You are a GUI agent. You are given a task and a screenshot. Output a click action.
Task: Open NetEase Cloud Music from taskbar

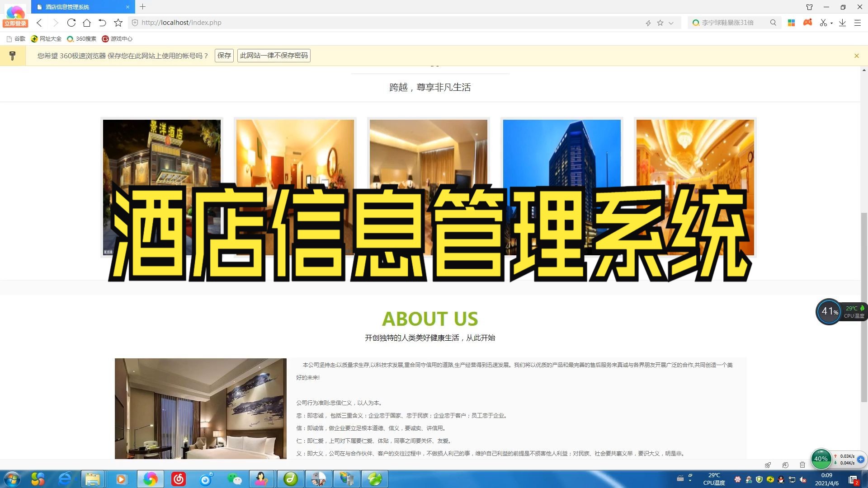(179, 479)
